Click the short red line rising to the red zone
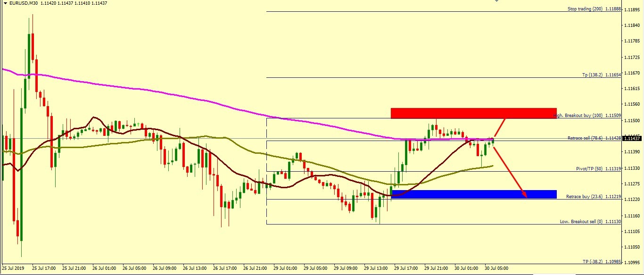 pos(500,127)
